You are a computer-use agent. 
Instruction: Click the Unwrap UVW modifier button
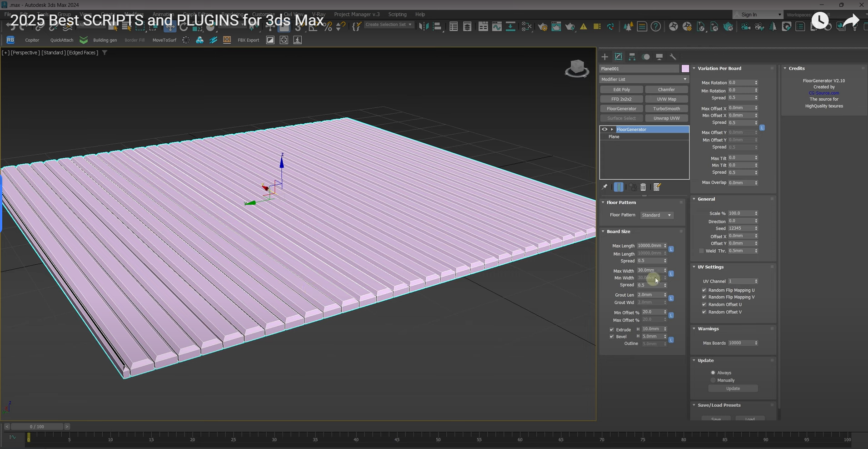[x=667, y=118]
